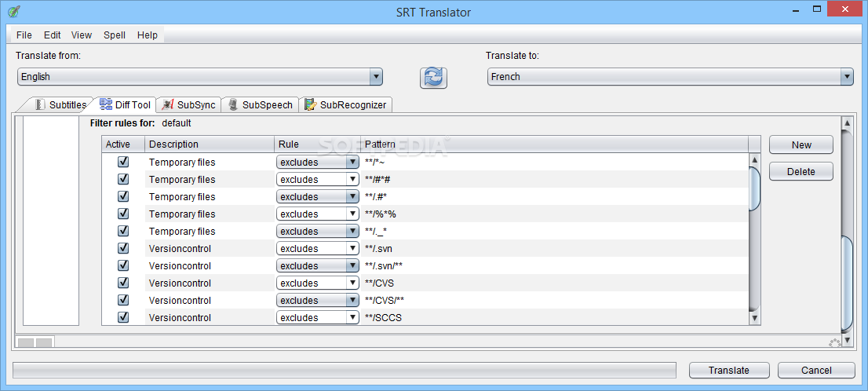The width and height of the screenshot is (868, 391).
Task: Click the translation progress bar
Action: point(345,371)
